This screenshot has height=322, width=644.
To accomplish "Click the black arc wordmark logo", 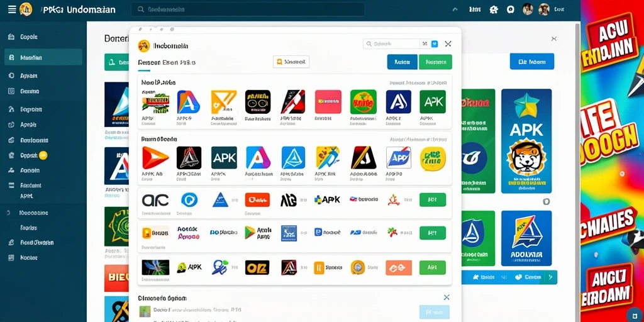I will tap(155, 200).
